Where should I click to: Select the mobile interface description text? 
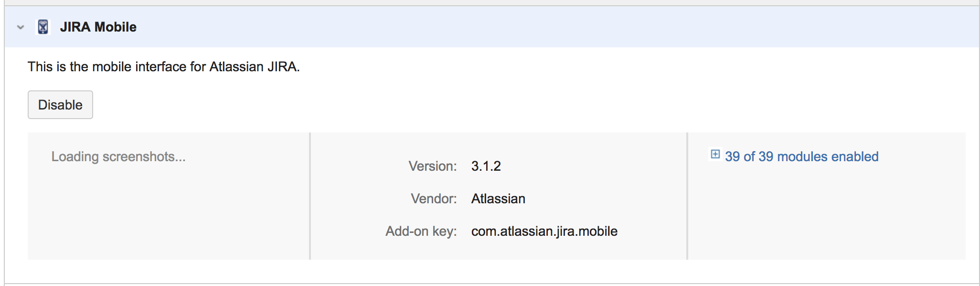point(163,66)
